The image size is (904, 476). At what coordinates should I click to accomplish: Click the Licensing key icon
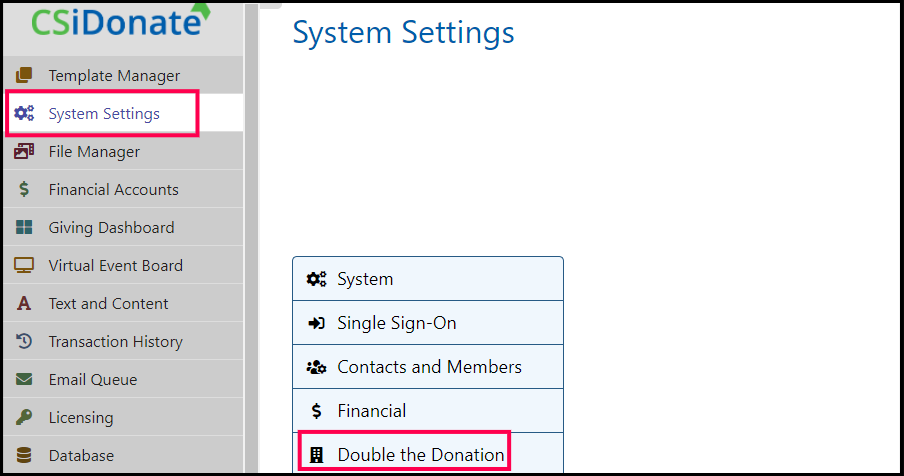[x=25, y=418]
